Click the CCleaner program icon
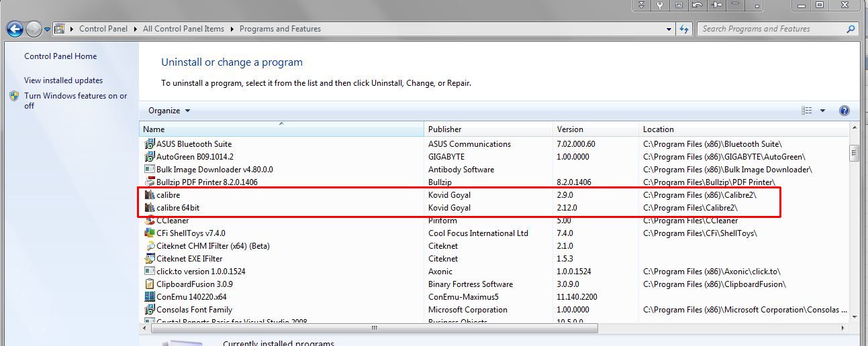The image size is (868, 346). pos(150,221)
